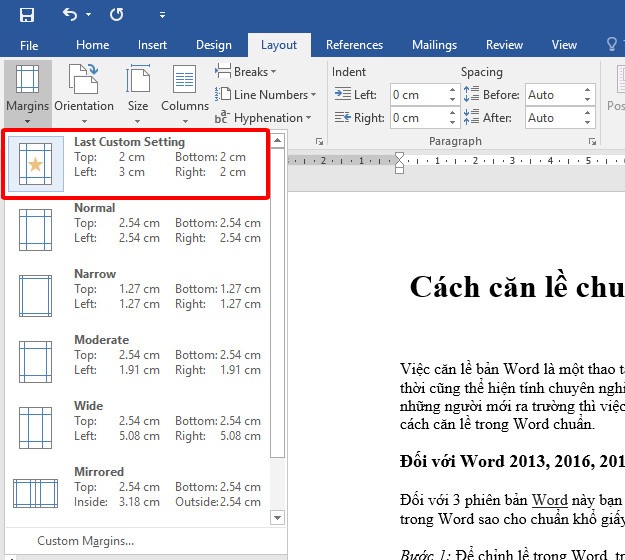Click the Indent Left input field
Image resolution: width=625 pixels, height=560 pixels.
417,95
